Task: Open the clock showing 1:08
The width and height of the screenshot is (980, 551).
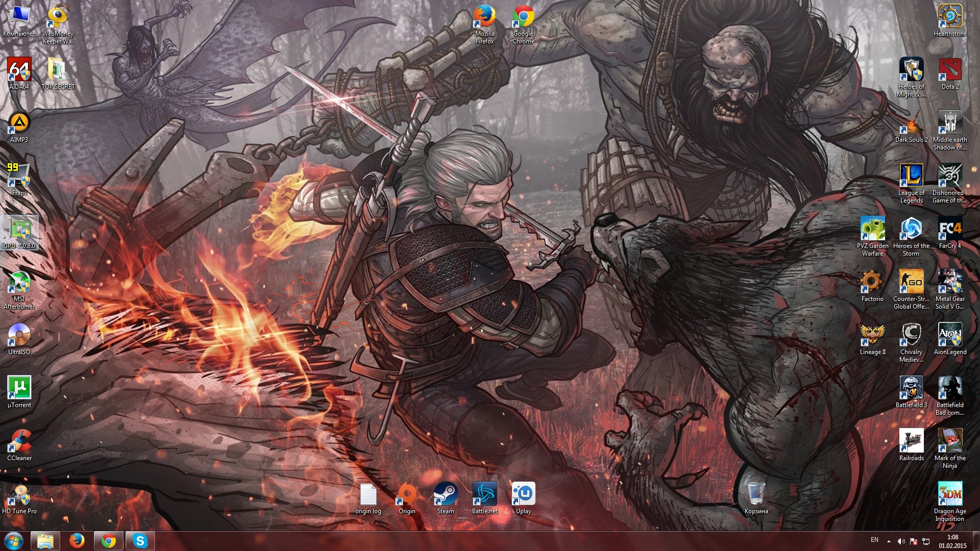Action: tap(952, 541)
